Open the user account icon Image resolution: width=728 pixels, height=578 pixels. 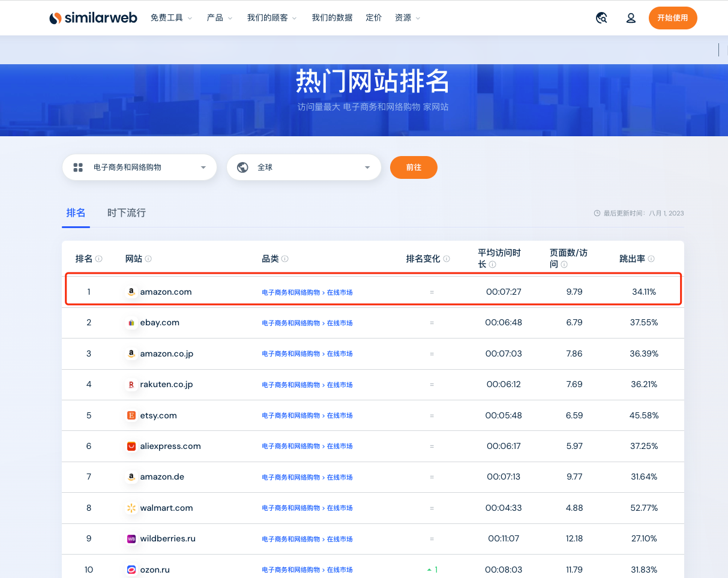coord(631,18)
